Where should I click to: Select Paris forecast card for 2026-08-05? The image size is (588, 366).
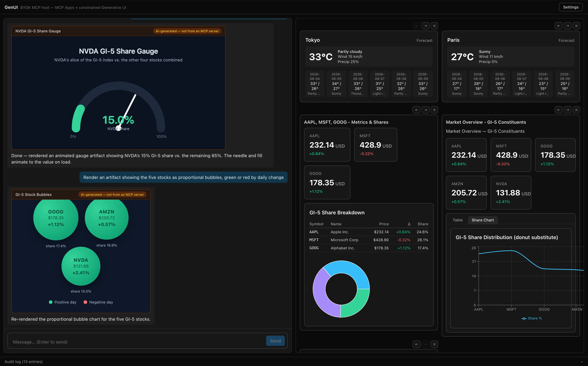pos(478,84)
